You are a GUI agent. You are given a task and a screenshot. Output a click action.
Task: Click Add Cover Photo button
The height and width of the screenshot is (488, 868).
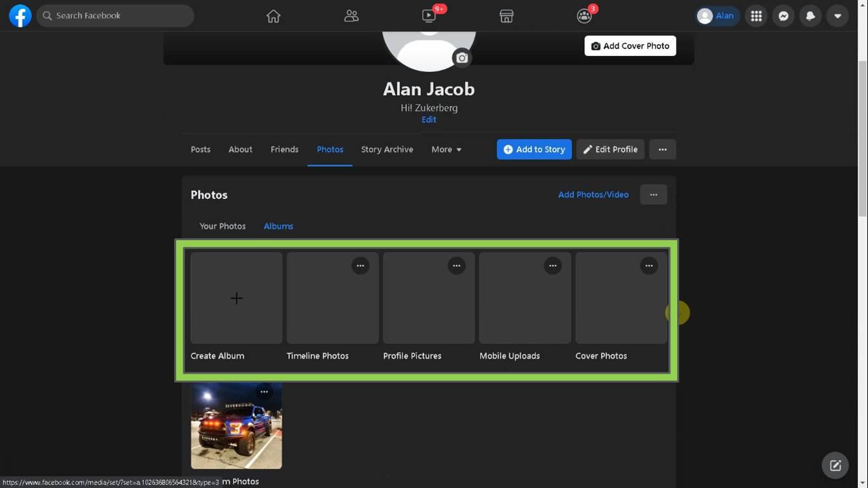tap(630, 46)
